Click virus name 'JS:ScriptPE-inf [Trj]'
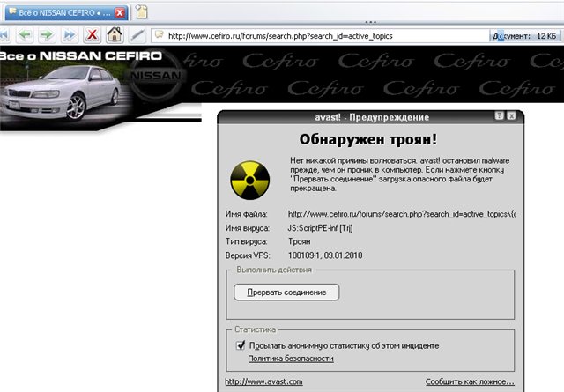The height and width of the screenshot is (392, 564). [x=320, y=228]
